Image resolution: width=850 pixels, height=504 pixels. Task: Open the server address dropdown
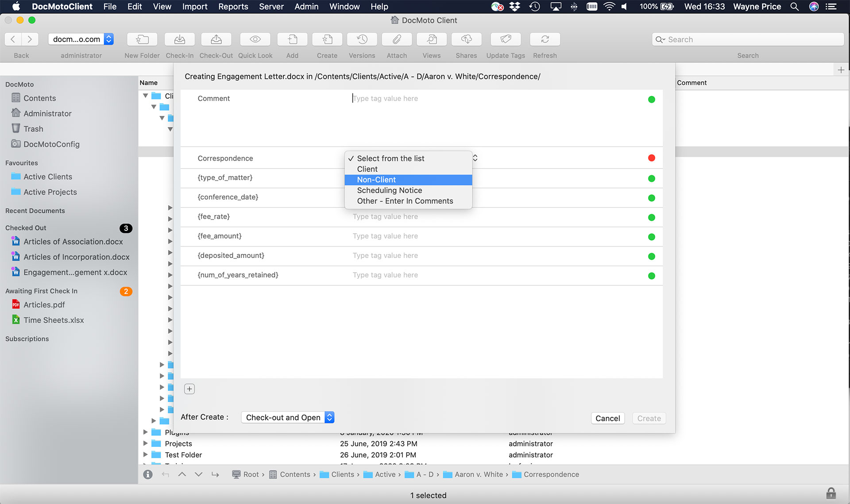coord(81,39)
